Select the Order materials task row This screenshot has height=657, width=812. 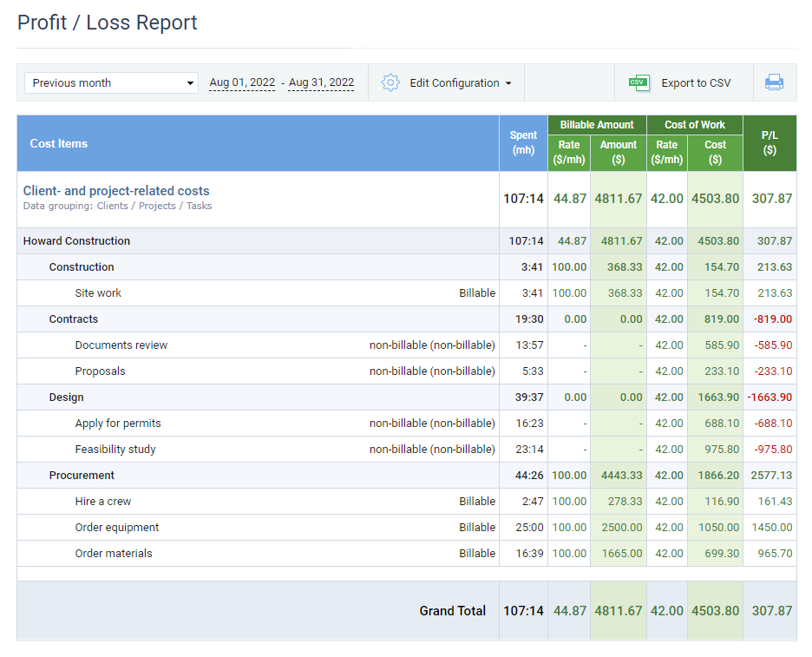407,554
